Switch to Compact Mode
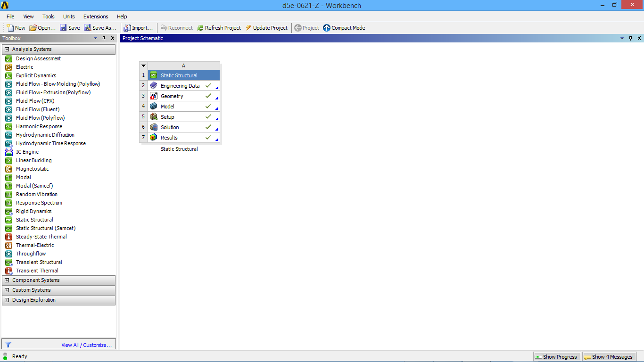This screenshot has width=644, height=362. tap(344, 28)
